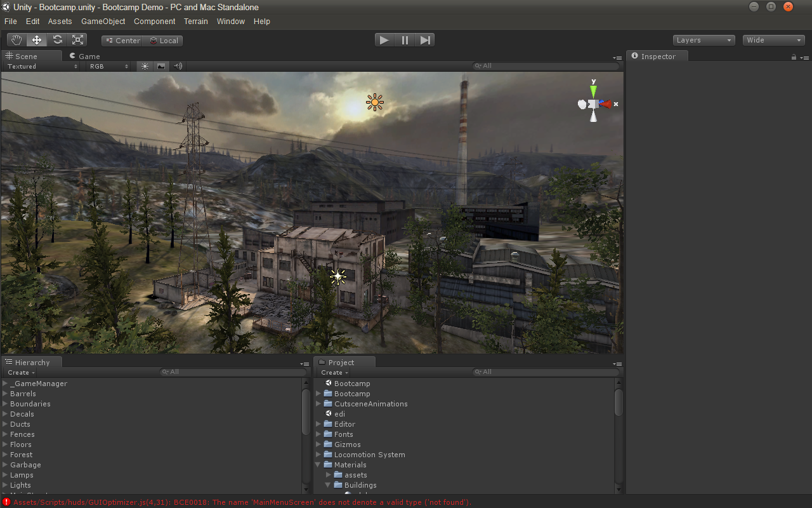This screenshot has height=508, width=812.
Task: Select the Hand (pan) tool
Action: click(16, 40)
